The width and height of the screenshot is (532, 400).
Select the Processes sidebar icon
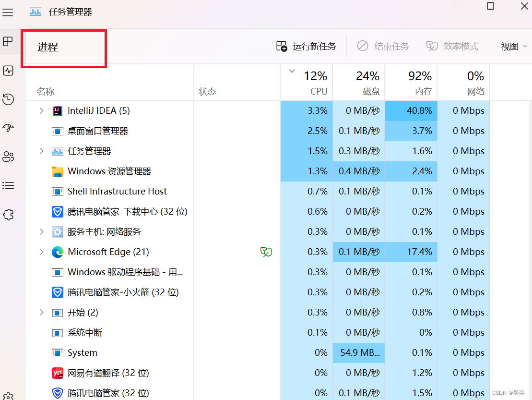coord(8,41)
